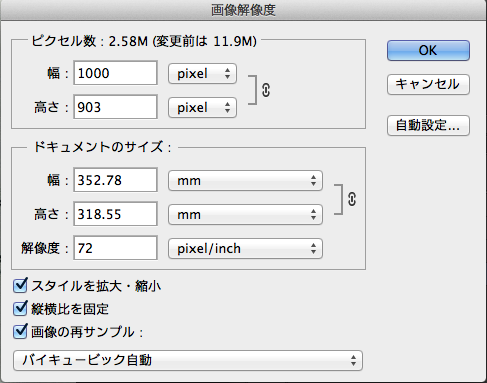The height and width of the screenshot is (383, 487).
Task: Click the pixel dimensions 幅 field showing 1000
Action: (115, 73)
